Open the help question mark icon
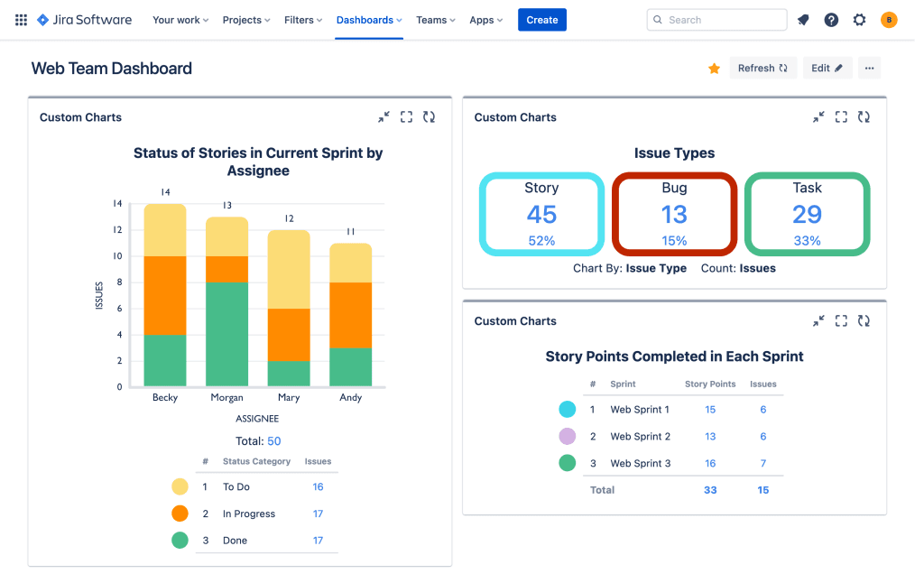Viewport: 924px width, 583px height. click(831, 20)
